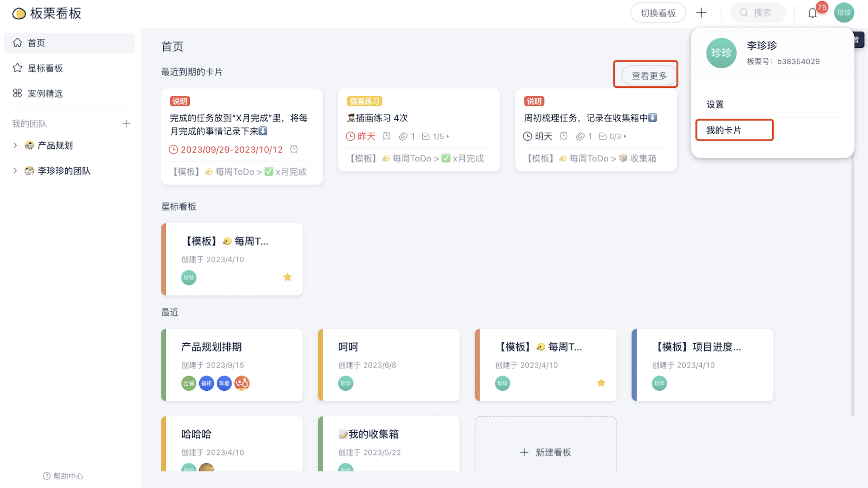Unstar the 每周ToDo board under 星标看板

[x=287, y=277]
